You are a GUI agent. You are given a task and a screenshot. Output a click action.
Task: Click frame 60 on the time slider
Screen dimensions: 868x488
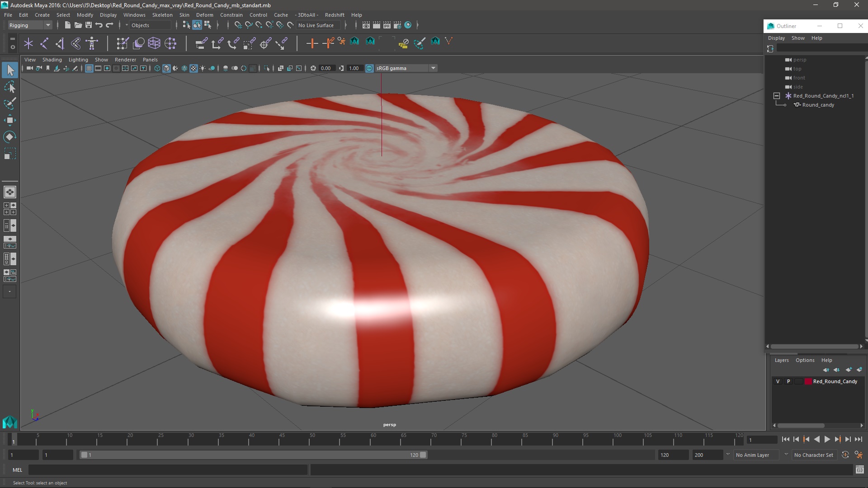373,439
